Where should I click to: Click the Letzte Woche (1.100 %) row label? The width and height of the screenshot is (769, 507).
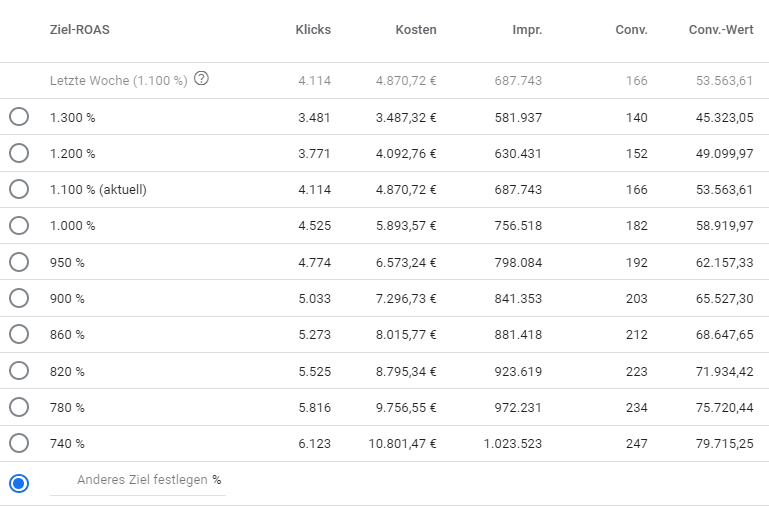tap(118, 80)
